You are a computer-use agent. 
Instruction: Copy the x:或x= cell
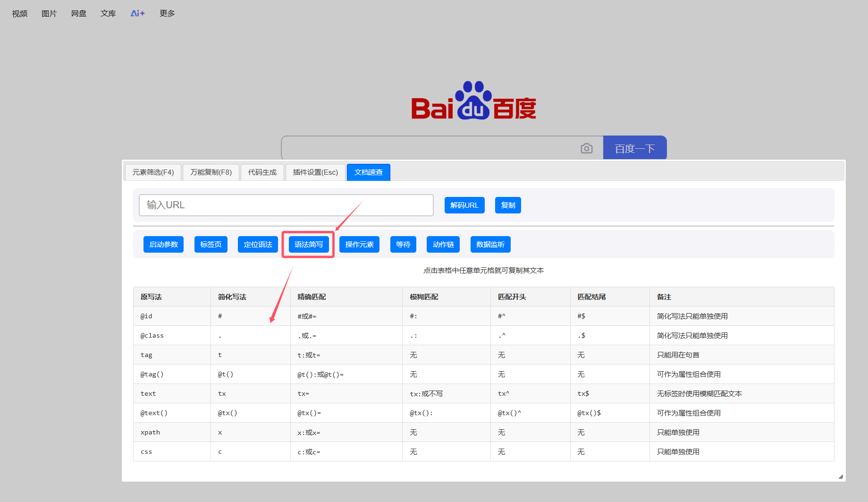(346, 432)
